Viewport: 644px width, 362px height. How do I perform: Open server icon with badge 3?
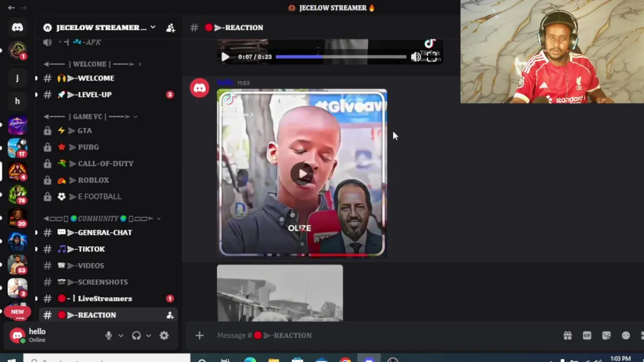pos(17,288)
